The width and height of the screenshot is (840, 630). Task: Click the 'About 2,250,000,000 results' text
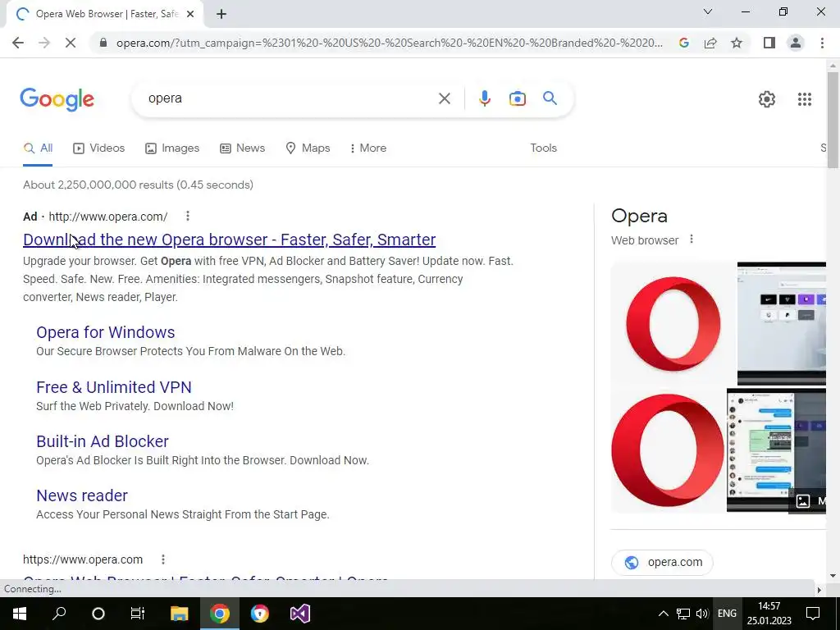click(138, 185)
